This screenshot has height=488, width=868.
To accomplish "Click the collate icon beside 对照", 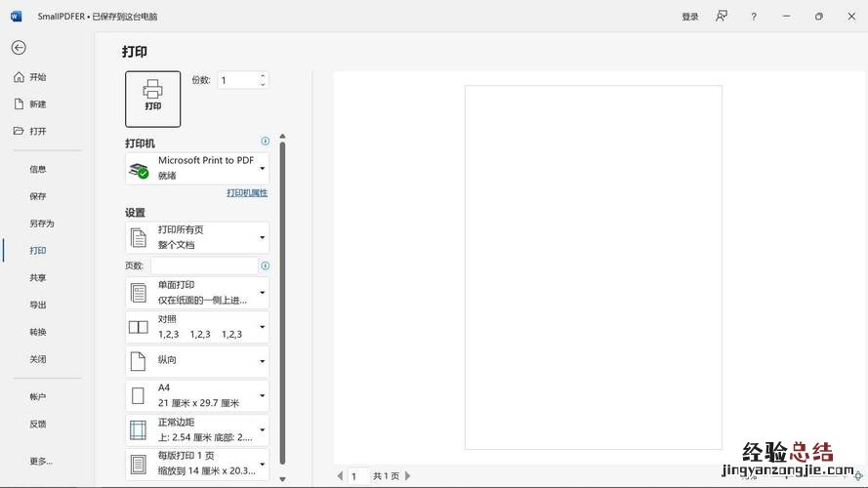I will [139, 327].
